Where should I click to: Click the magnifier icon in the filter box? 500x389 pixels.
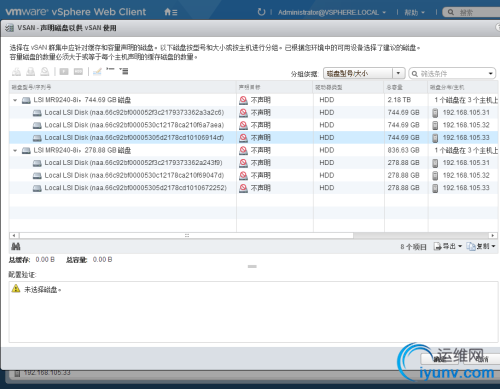[x=415, y=74]
